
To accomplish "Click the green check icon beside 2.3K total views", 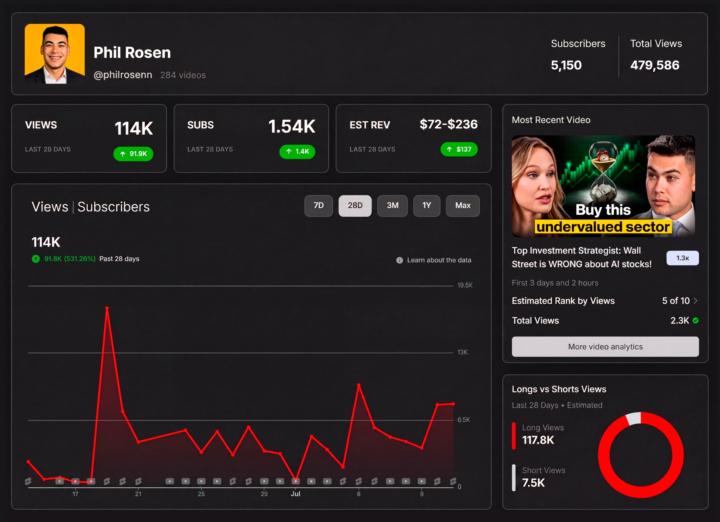I will click(696, 320).
